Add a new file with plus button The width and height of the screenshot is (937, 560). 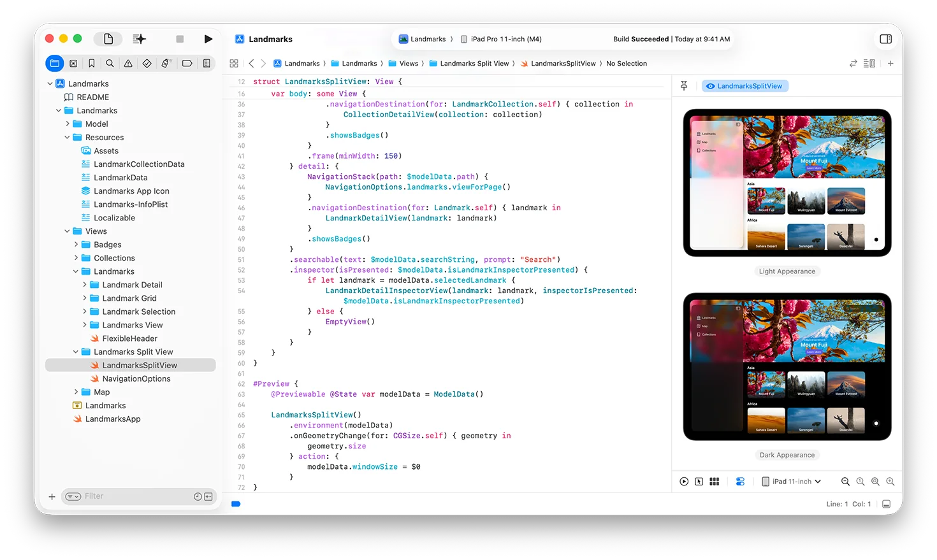coord(52,496)
